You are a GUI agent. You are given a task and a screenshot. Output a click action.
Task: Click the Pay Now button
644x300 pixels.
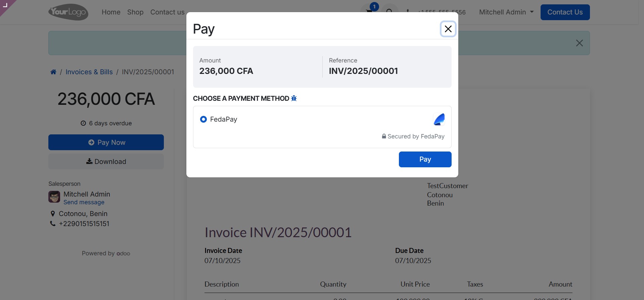pos(106,142)
